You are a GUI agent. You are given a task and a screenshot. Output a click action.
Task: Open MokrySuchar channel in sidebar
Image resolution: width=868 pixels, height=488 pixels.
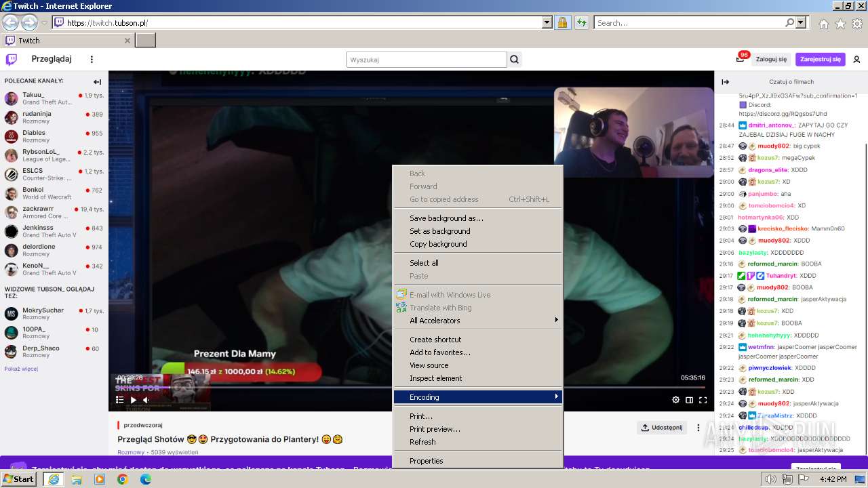[54, 313]
